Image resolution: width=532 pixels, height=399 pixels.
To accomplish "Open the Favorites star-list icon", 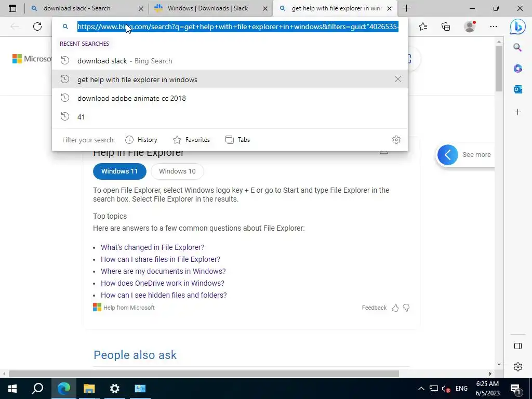I will (423, 26).
